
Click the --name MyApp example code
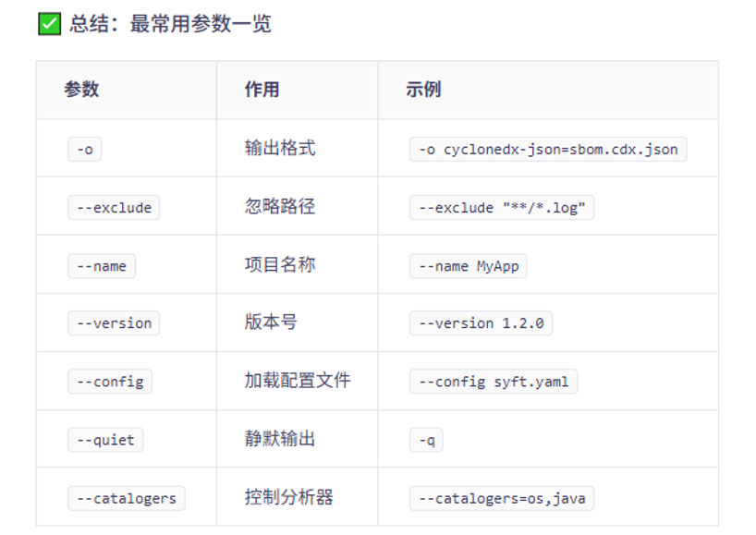click(x=469, y=266)
